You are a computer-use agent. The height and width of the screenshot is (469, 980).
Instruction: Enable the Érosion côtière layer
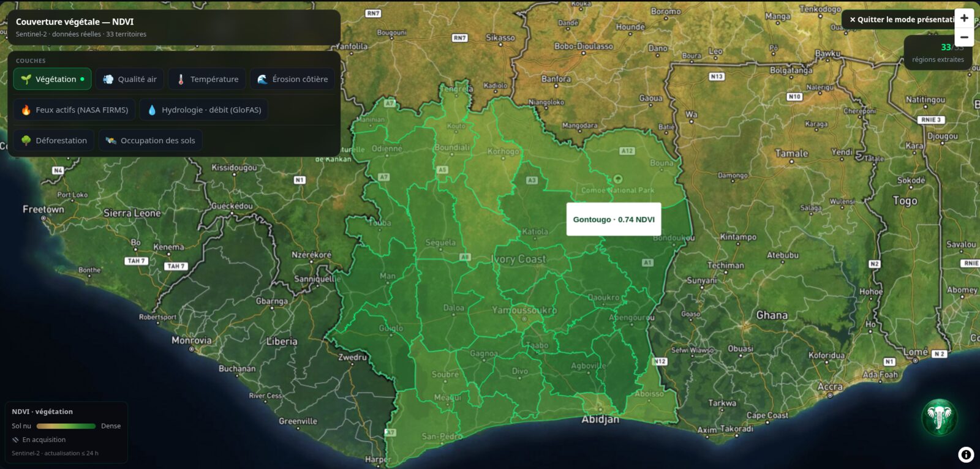click(292, 79)
